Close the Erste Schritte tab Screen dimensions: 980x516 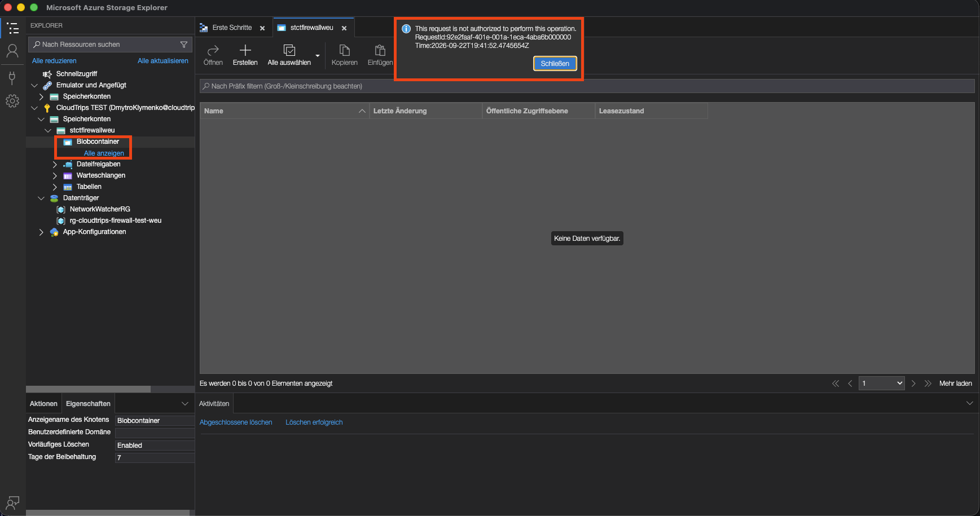tap(262, 28)
